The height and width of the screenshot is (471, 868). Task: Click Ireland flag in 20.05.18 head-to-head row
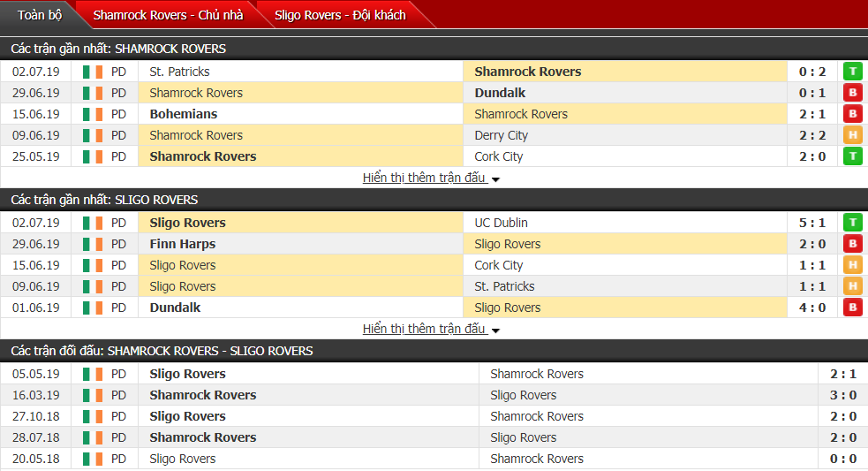[x=93, y=459]
